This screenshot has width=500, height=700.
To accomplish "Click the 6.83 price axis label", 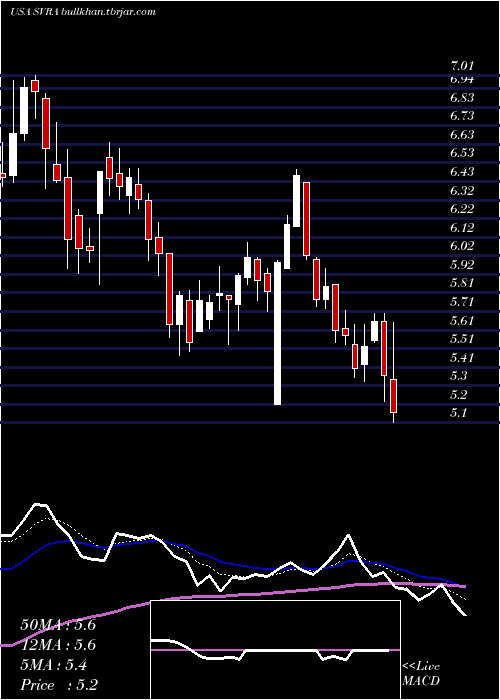I will (x=462, y=98).
